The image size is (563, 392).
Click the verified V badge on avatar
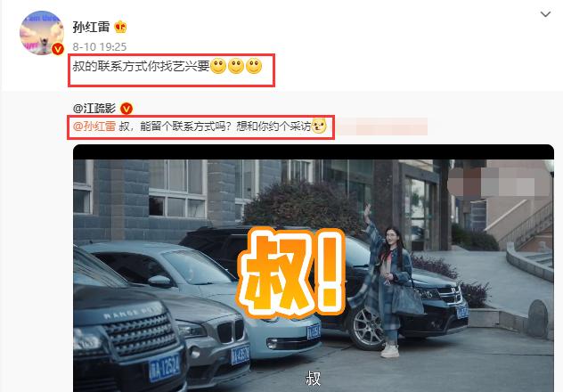(58, 49)
